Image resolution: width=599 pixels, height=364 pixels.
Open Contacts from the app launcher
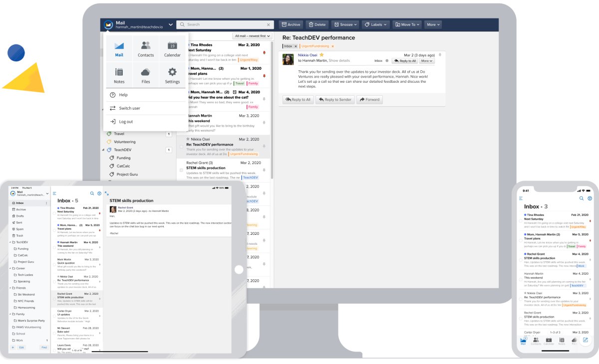[146, 48]
